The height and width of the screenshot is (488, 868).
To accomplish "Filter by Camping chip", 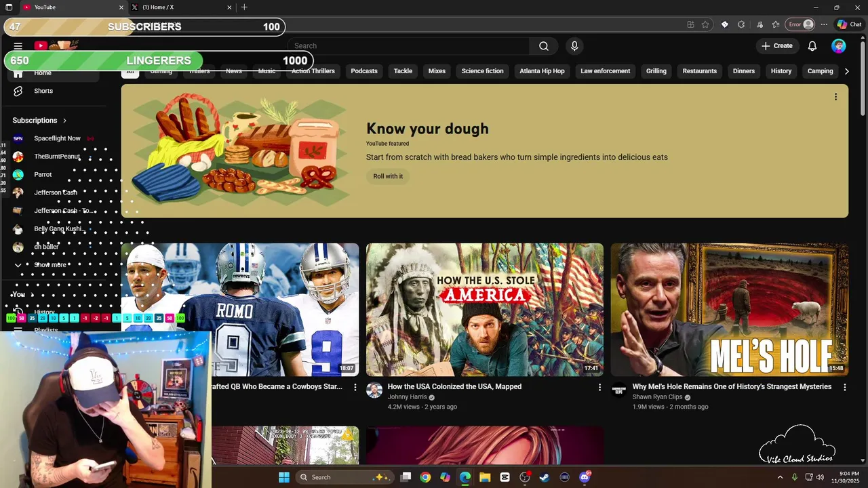I will point(821,71).
